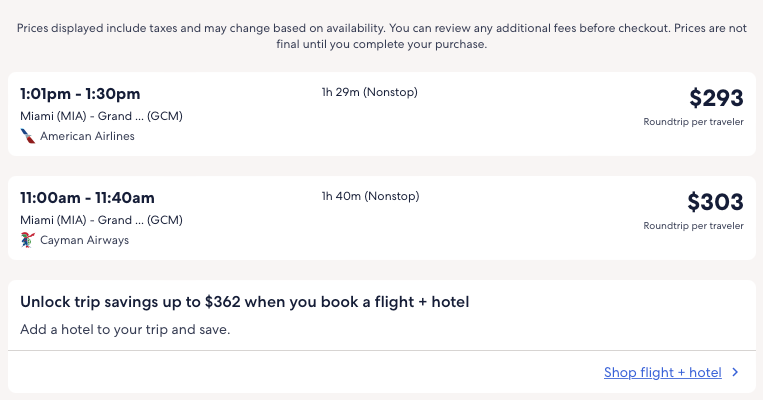Click the Cayman Airways logo icon
This screenshot has width=763, height=400.
[x=28, y=240]
